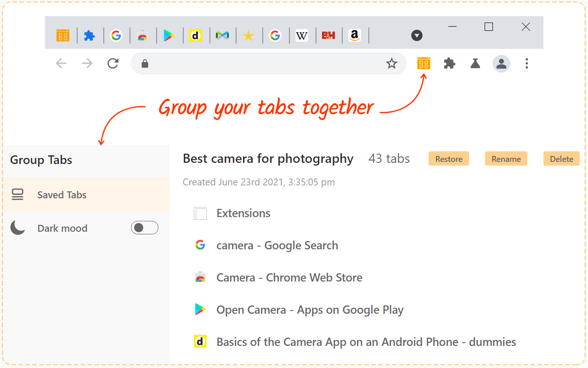Click the Extensions tab checkbox square
This screenshot has height=368, width=588.
coord(200,213)
